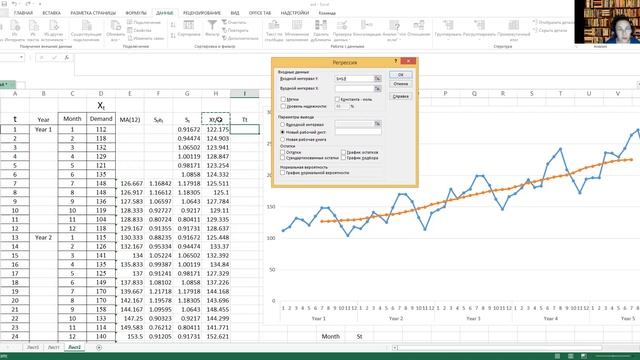640x360 pixels.
Task: Toggle 'График нормальной вероятности' checkbox
Action: tap(282, 173)
